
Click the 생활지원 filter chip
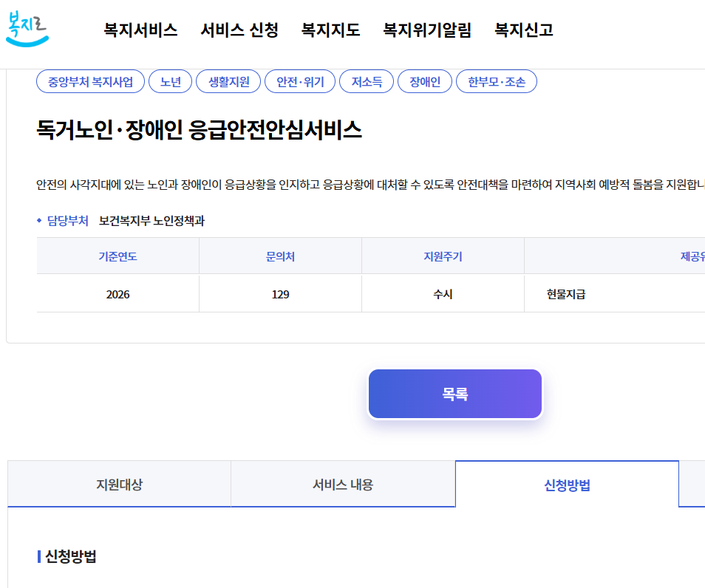228,81
